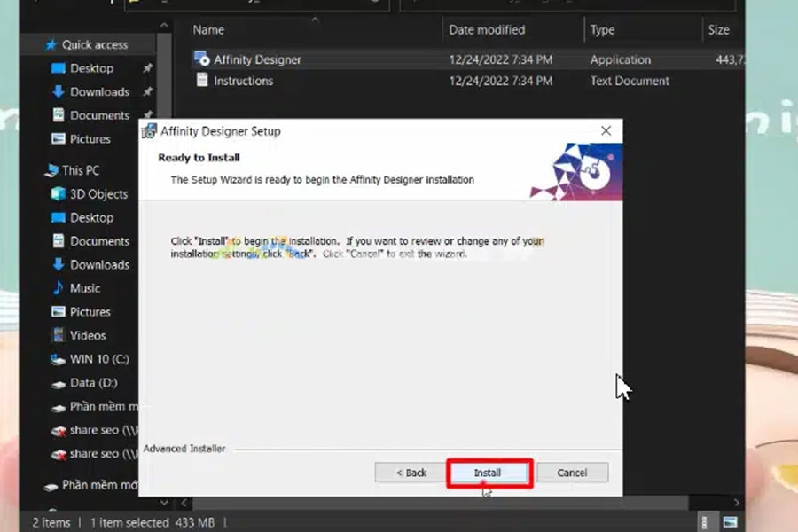
Task: Click the "Text Document" type cell
Action: click(630, 81)
